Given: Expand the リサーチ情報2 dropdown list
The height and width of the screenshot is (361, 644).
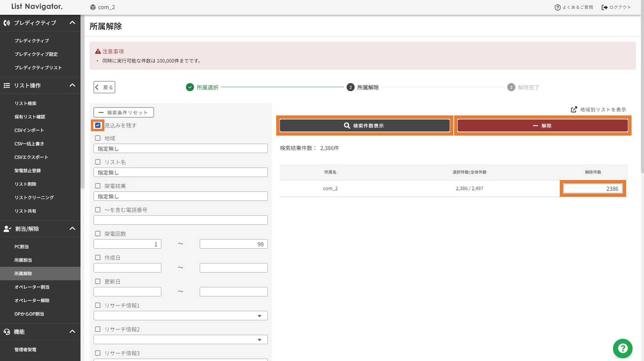Looking at the screenshot, I should (x=181, y=339).
